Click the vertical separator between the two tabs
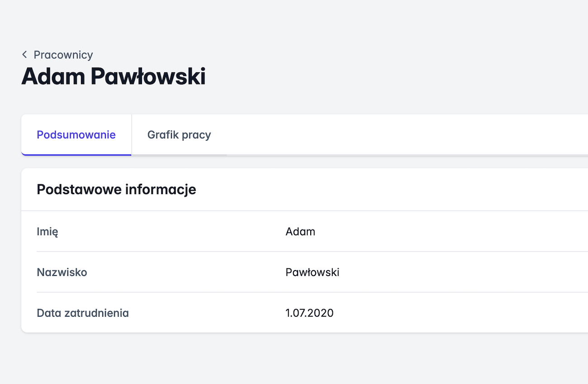The image size is (588, 384). click(x=132, y=135)
